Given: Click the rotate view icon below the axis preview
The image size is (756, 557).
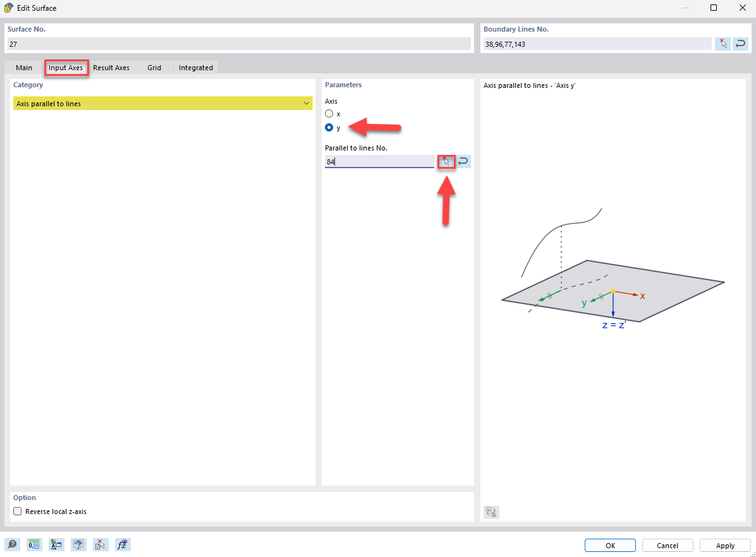Looking at the screenshot, I should (491, 512).
